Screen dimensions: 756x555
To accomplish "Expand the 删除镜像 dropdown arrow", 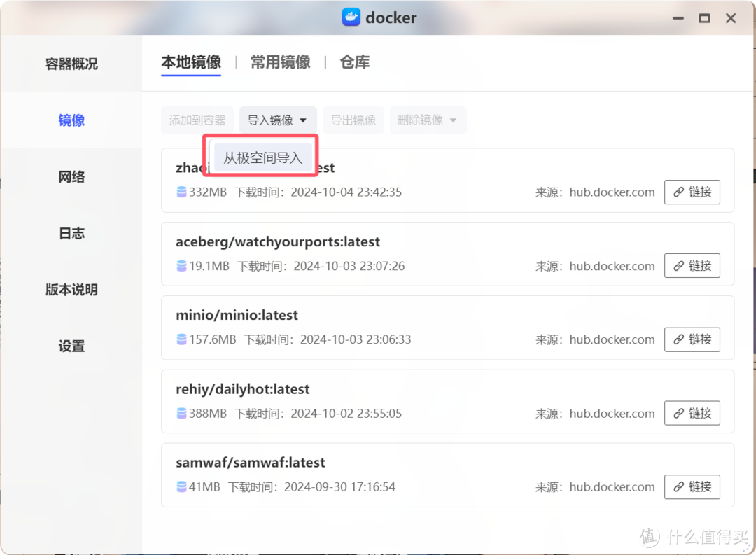I will pos(452,120).
